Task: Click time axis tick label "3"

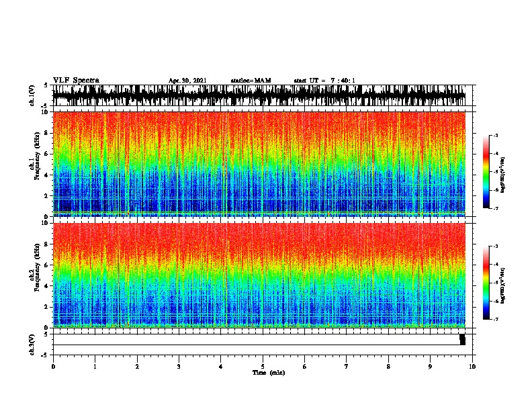Action: [x=179, y=367]
